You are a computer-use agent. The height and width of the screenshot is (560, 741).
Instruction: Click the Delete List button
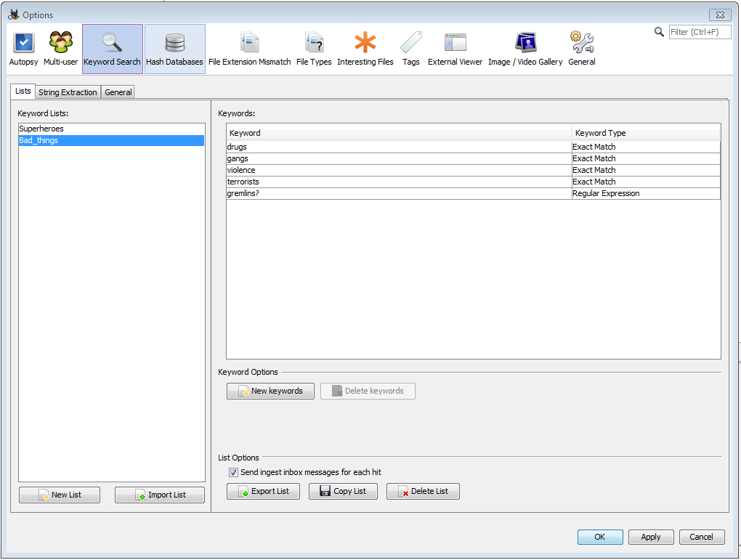pos(423,491)
